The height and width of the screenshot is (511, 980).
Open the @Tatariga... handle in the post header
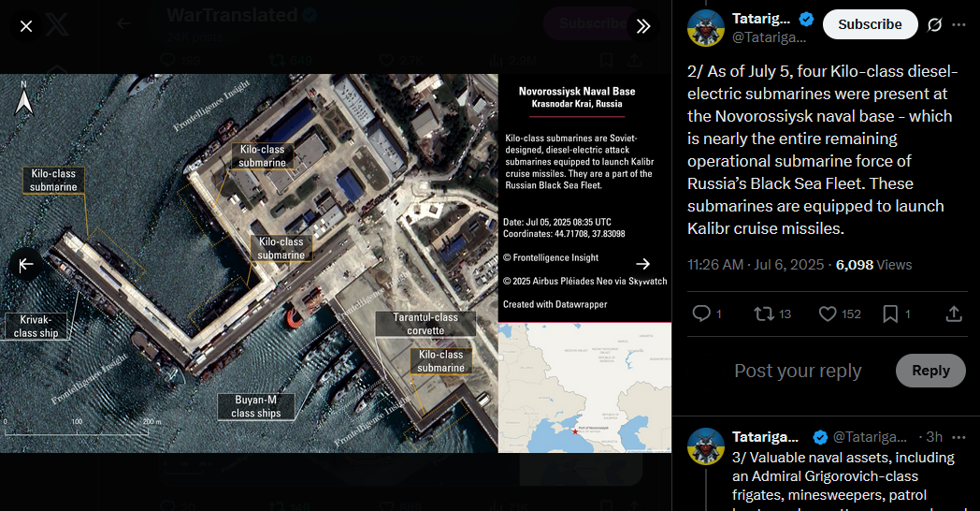pyautogui.click(x=769, y=37)
